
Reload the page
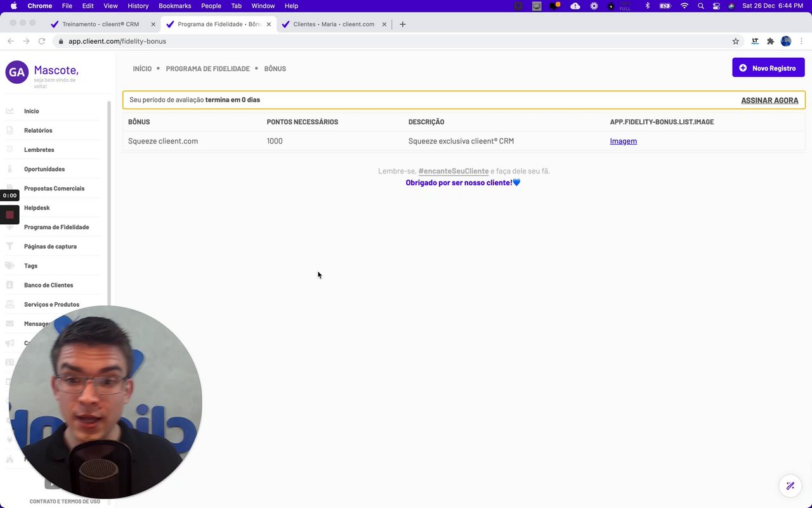[x=42, y=41]
